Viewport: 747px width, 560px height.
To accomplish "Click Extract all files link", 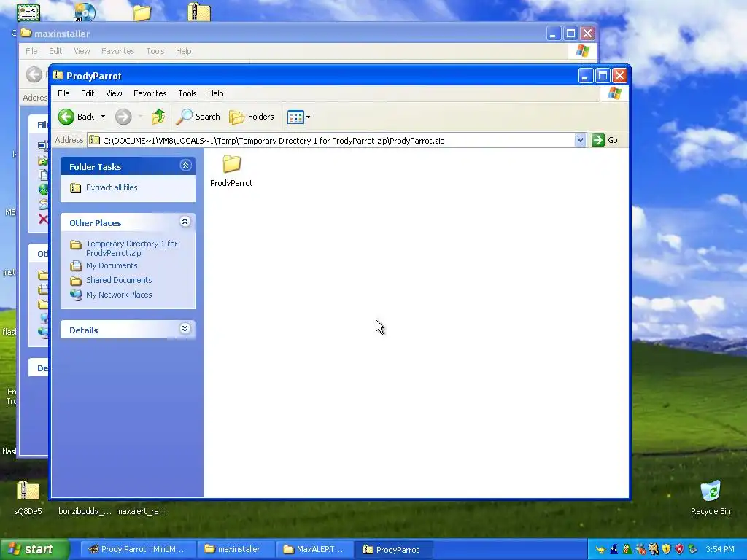I will click(112, 187).
